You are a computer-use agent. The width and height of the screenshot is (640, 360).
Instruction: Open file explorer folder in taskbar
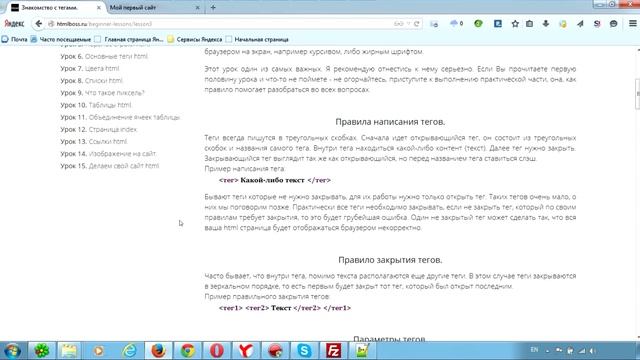click(x=69, y=351)
